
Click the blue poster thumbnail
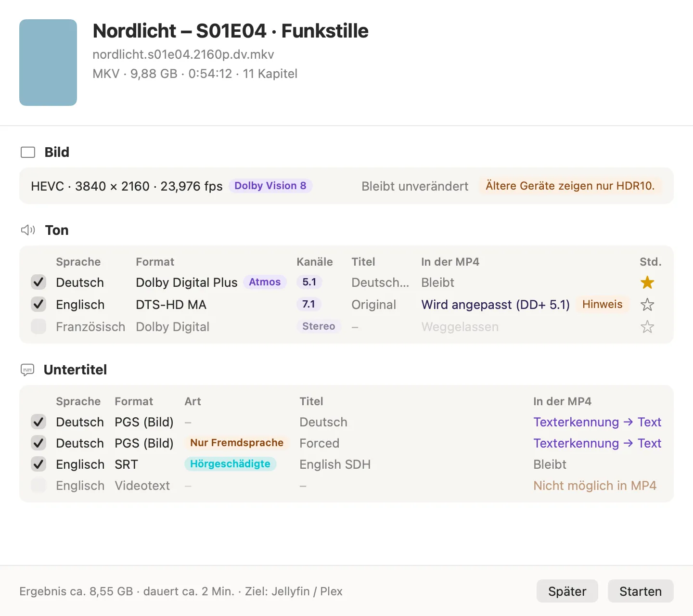coord(48,63)
